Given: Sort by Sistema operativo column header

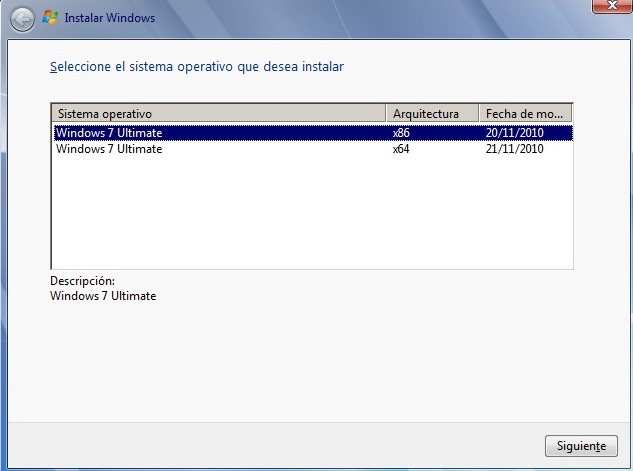Looking at the screenshot, I should [x=218, y=113].
